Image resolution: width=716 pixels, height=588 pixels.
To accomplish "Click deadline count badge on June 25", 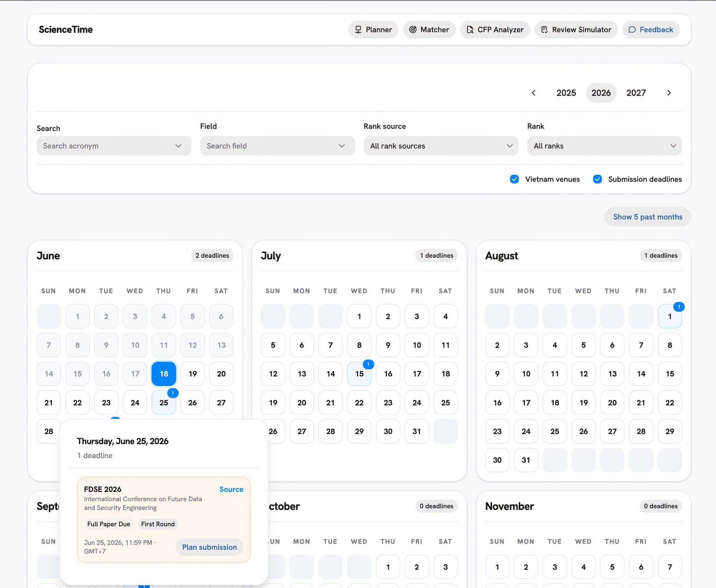I will [x=173, y=393].
